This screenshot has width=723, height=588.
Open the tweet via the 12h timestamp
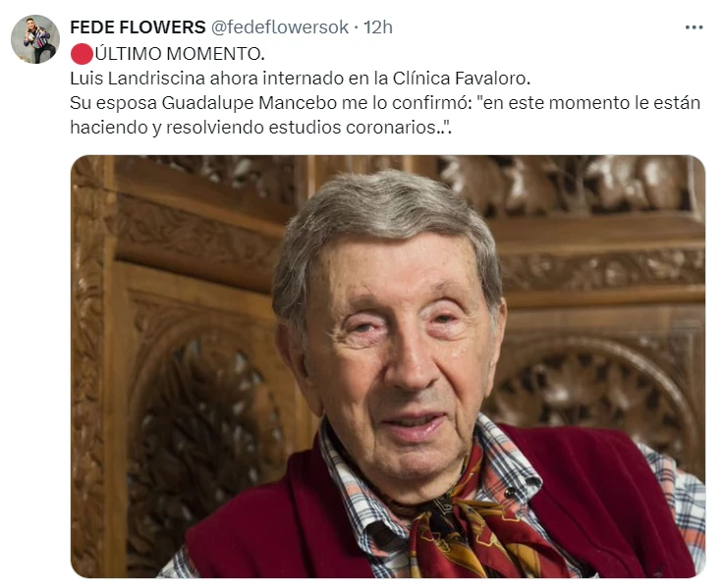point(377,27)
